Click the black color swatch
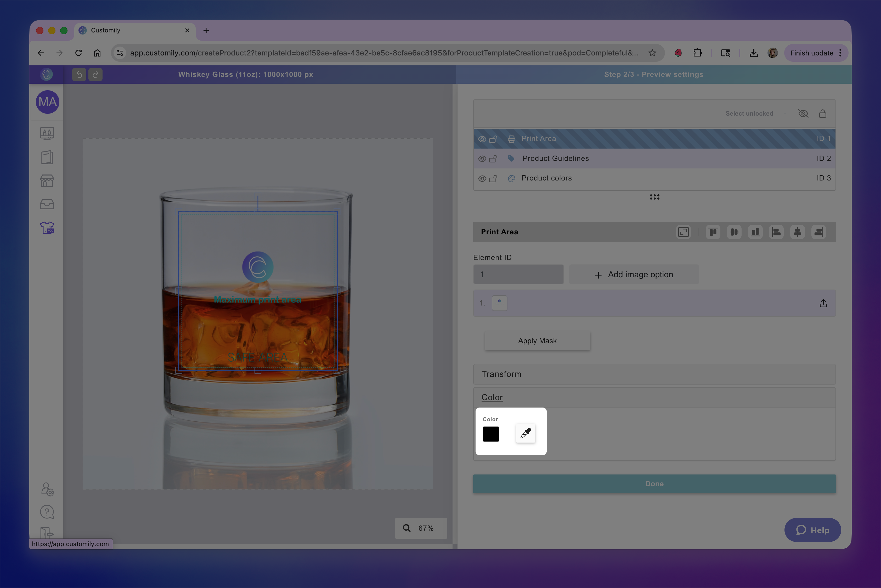881x588 pixels. (490, 434)
